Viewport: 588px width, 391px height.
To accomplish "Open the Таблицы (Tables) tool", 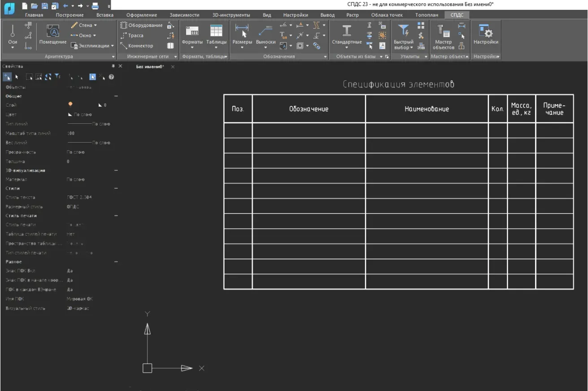I will pos(216,31).
